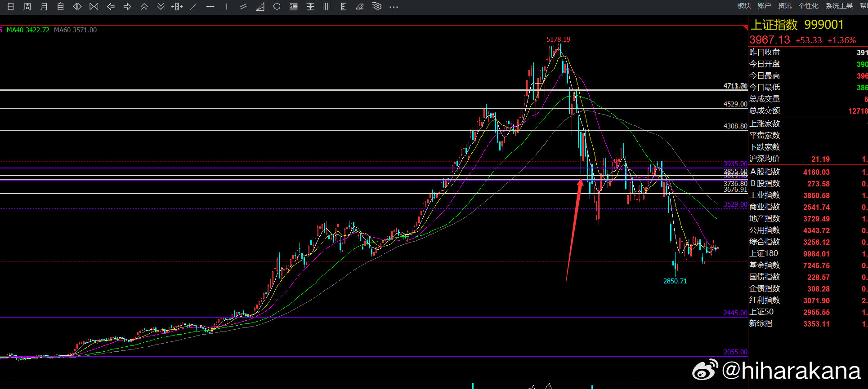Click the compress chart horizontally icon
868x389 pixels.
[x=94, y=7]
